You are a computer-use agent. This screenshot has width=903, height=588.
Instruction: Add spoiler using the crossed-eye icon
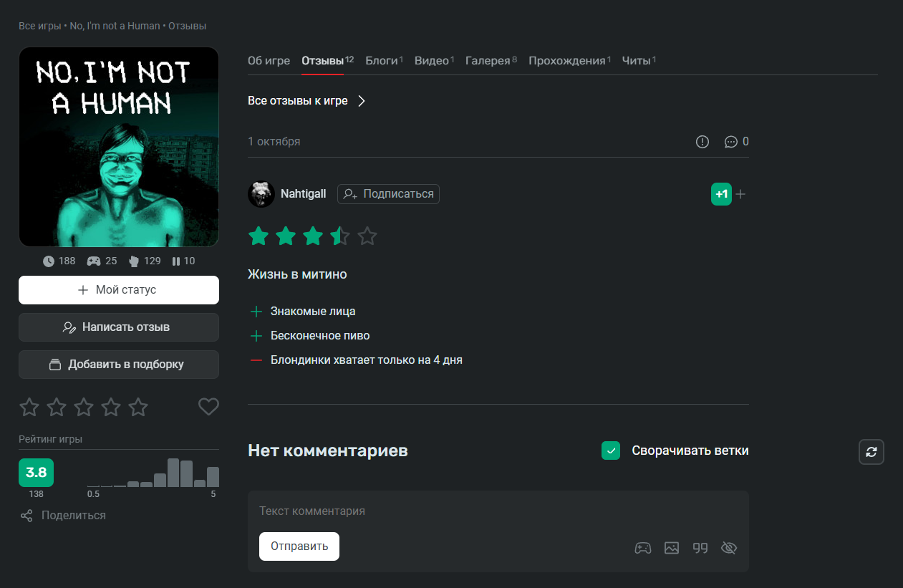coord(729,548)
